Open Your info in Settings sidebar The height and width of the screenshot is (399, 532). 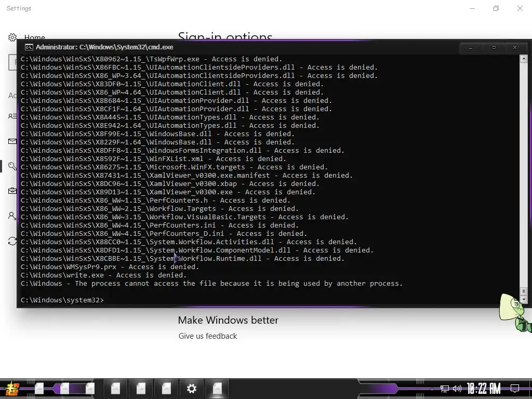point(12,116)
